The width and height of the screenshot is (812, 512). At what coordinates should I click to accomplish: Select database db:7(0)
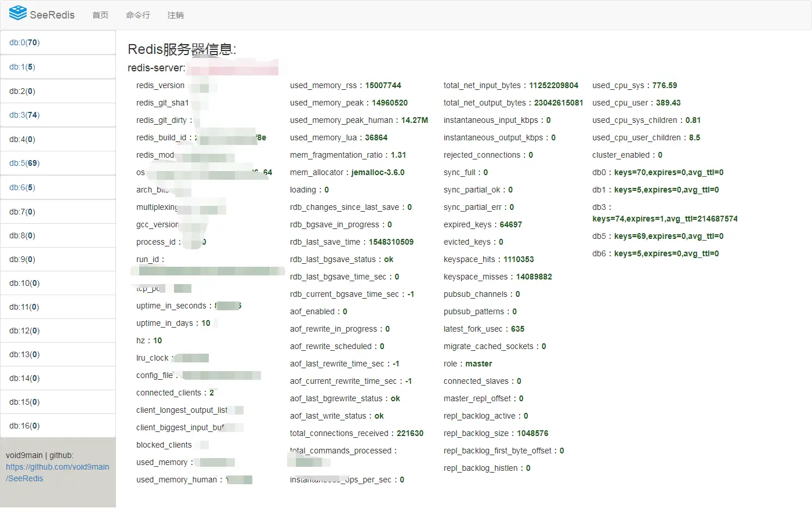[58, 212]
